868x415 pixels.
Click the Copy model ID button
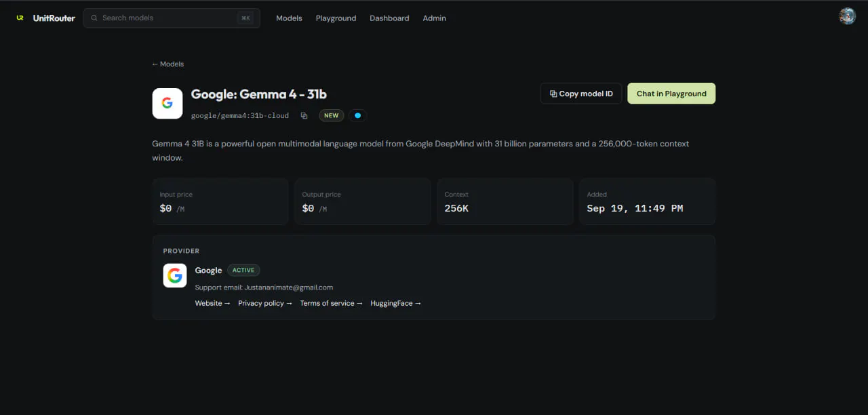coord(581,94)
